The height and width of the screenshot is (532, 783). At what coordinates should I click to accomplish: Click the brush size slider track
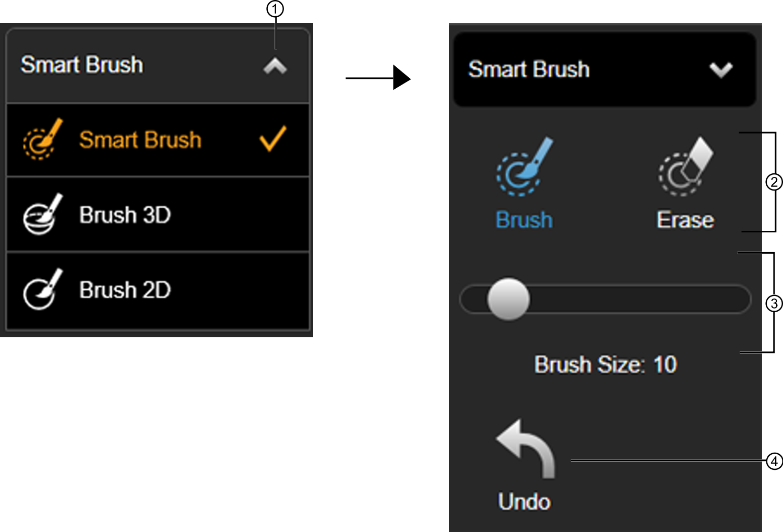tap(605, 299)
